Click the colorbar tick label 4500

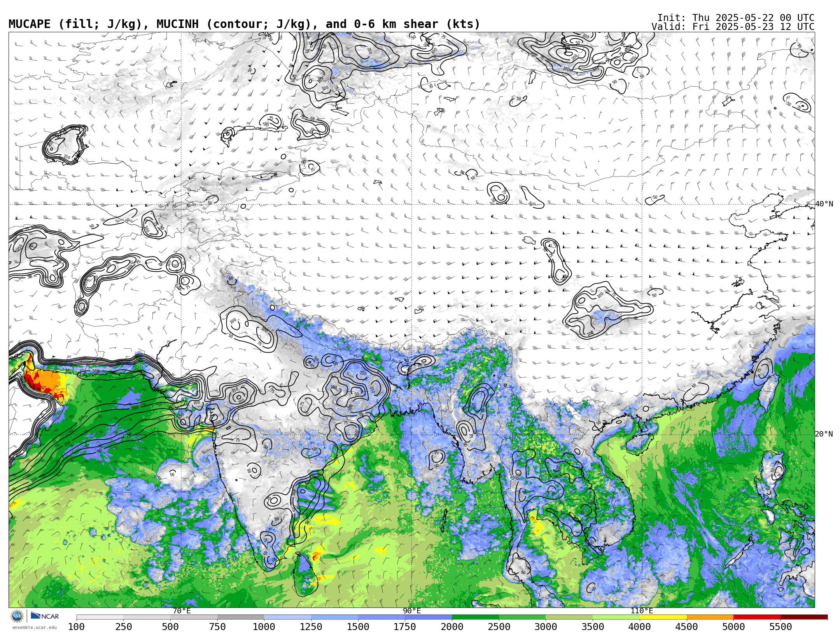coord(686,627)
